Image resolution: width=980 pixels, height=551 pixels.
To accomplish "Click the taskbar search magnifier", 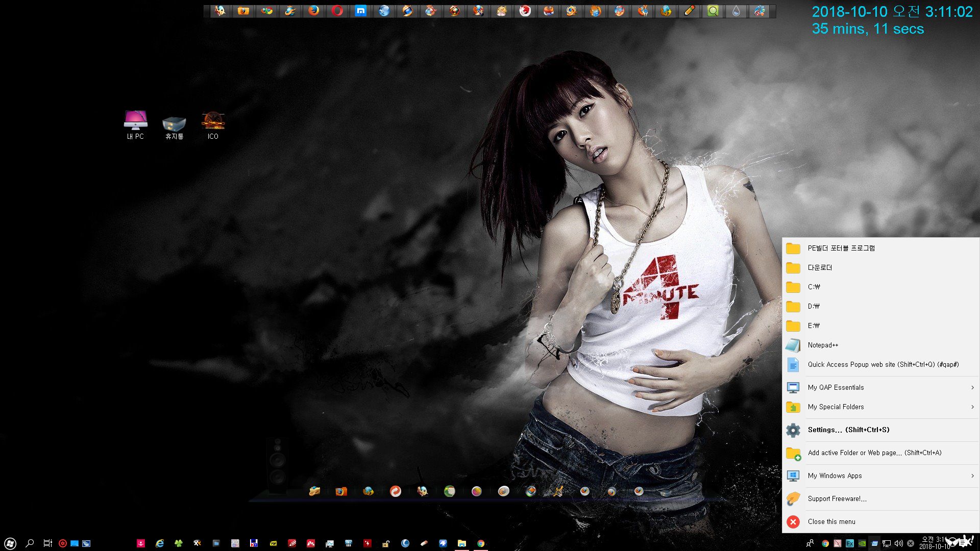I will 30,543.
